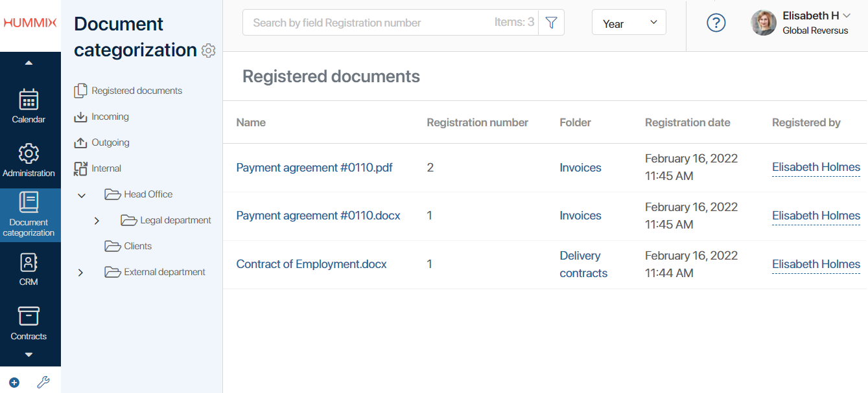Image resolution: width=868 pixels, height=393 pixels.
Task: Open the Elisabeth H user menu chevron
Action: pyautogui.click(x=847, y=16)
